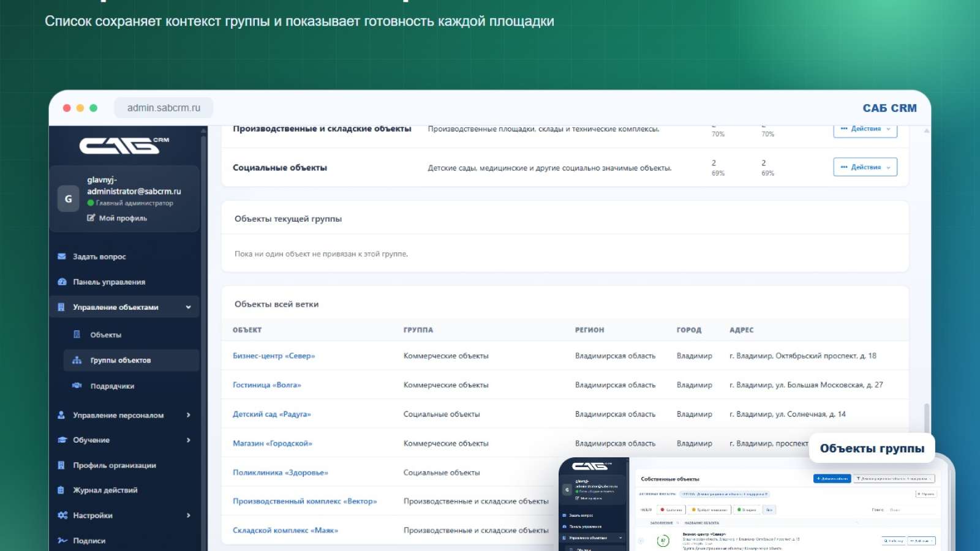Click the clipboard icon for Журнал действий
The image size is (980, 551).
(61, 490)
